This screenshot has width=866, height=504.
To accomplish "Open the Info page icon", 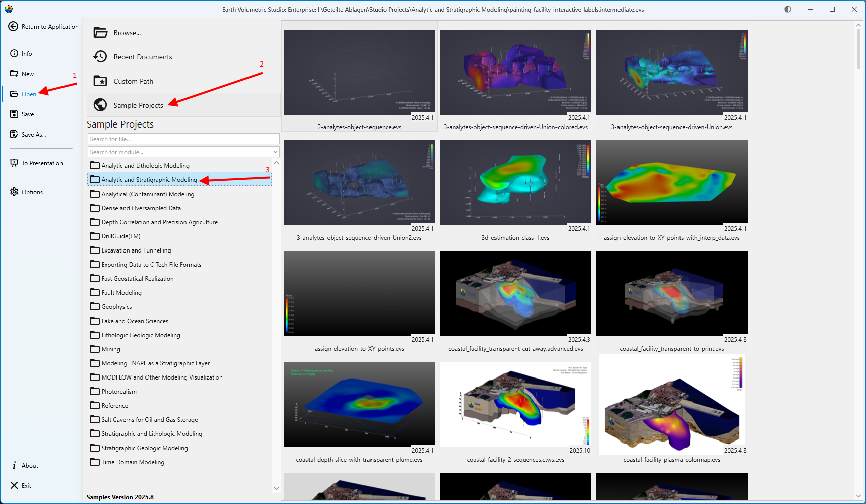I will coord(14,54).
